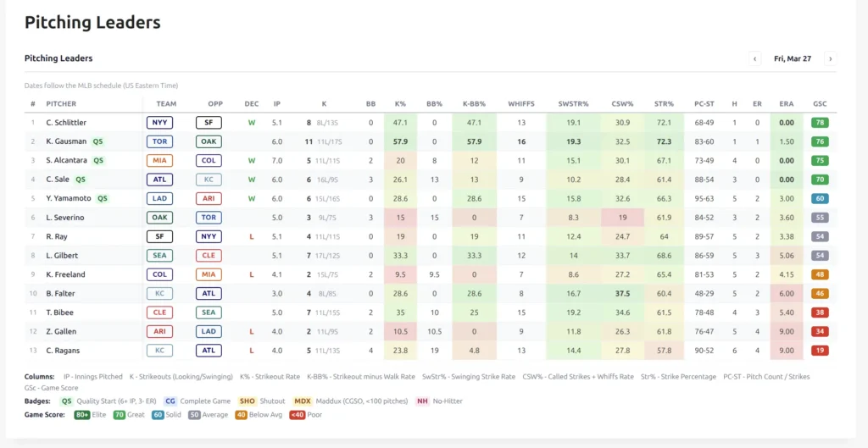Click CLE team badge in Bibee row
The width and height of the screenshot is (868, 448).
159,312
